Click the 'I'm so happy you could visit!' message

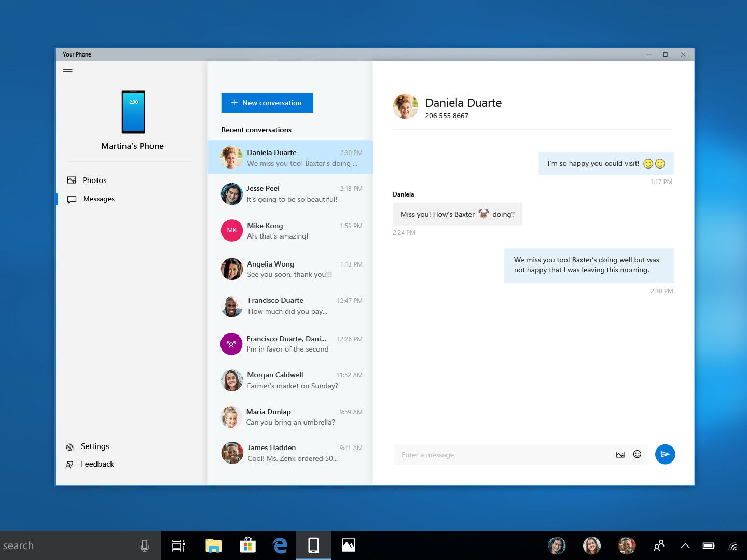(606, 163)
